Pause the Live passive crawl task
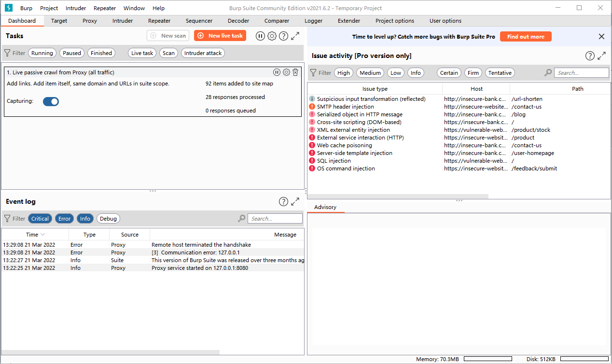The height and width of the screenshot is (364, 612). click(277, 72)
